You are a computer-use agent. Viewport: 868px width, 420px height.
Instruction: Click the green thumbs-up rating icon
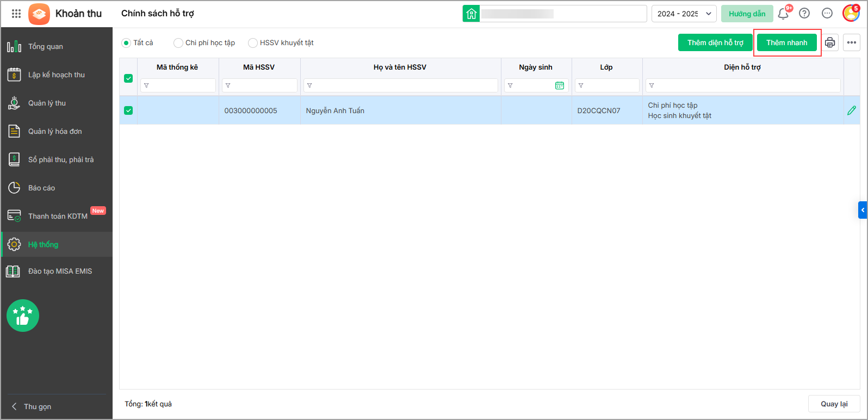point(23,316)
